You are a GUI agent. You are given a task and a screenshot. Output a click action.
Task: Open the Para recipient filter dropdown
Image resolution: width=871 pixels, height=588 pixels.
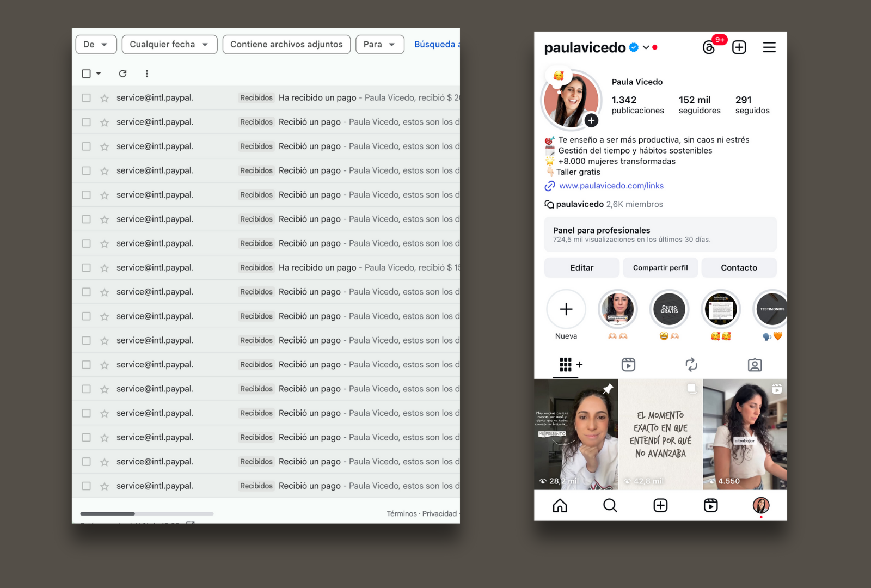379,45
